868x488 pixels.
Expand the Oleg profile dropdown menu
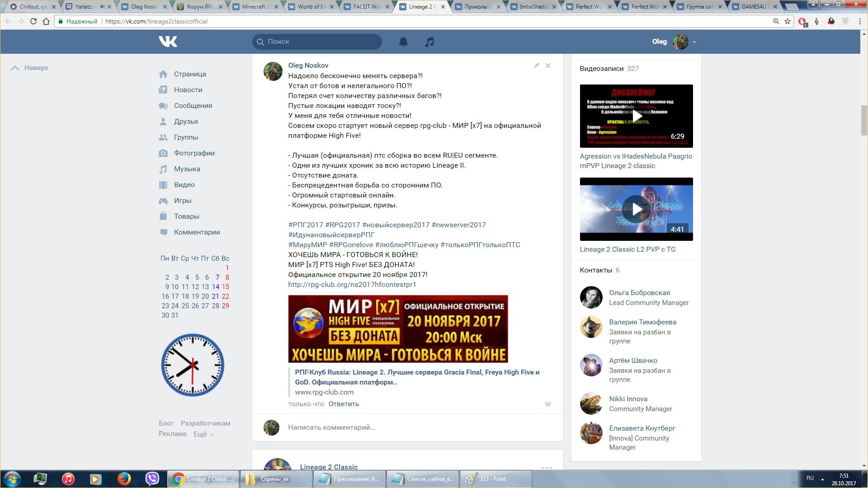pyautogui.click(x=694, y=42)
